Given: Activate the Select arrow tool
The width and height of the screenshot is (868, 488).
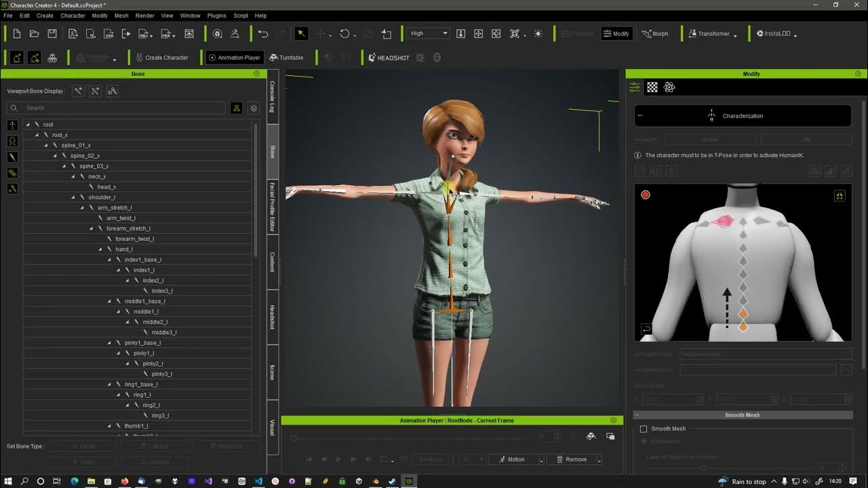Looking at the screenshot, I should click(x=301, y=33).
